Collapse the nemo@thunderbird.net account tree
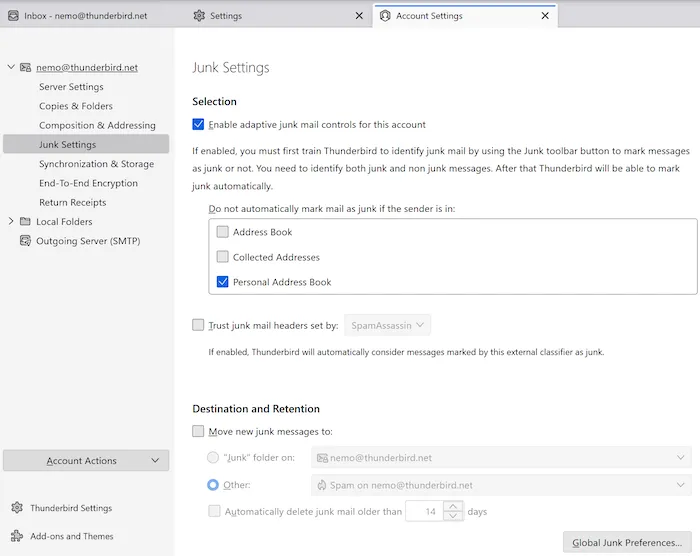This screenshot has height=556, width=700. (11, 67)
